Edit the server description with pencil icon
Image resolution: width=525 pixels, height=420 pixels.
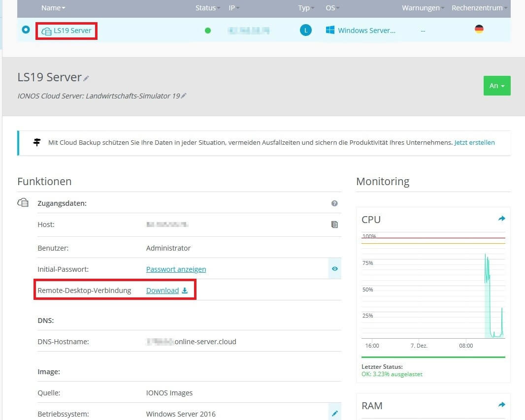point(184,96)
